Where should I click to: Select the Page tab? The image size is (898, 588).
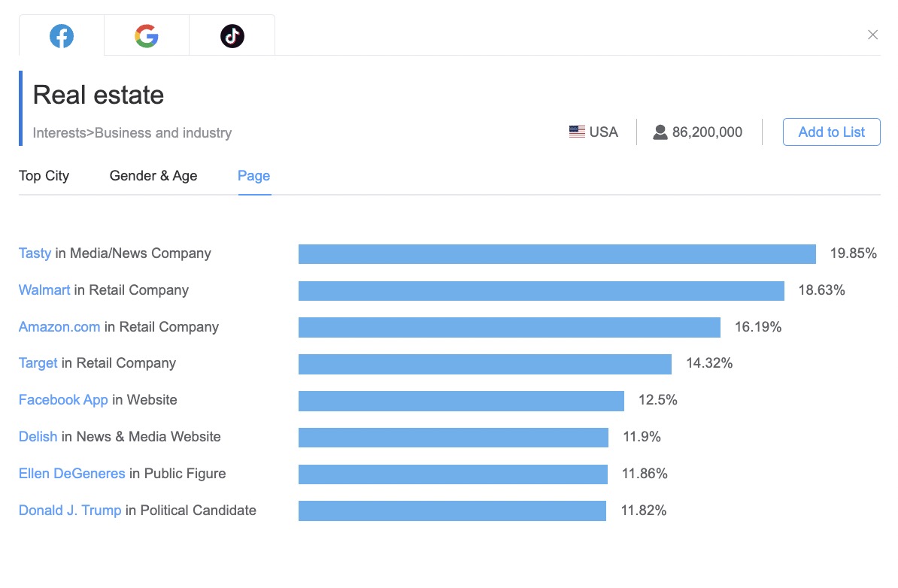pyautogui.click(x=253, y=176)
